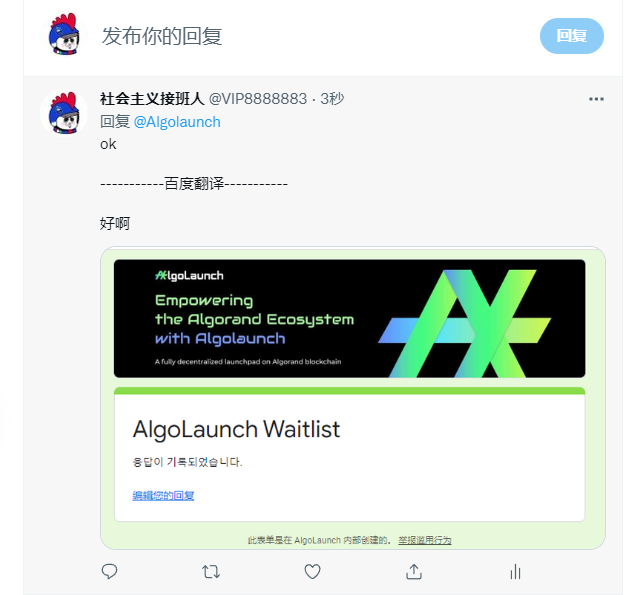Click the blue 回复 reply button

tap(572, 36)
